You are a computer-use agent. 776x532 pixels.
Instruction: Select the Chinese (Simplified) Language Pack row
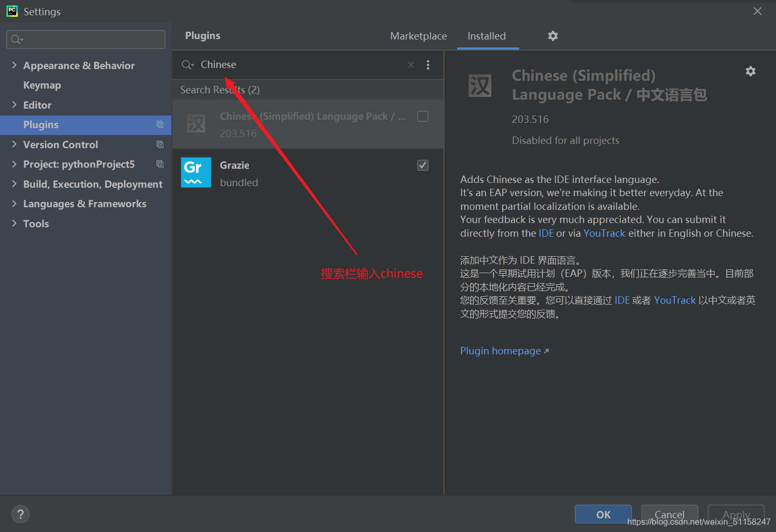pos(308,124)
